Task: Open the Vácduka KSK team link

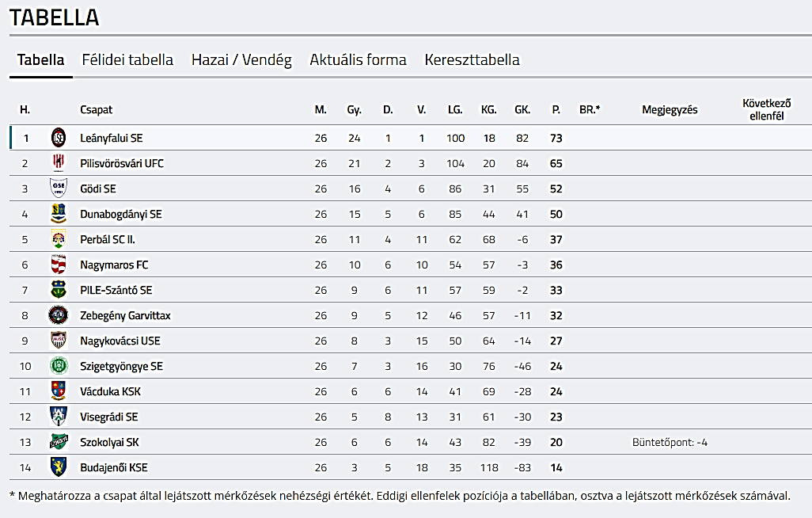Action: click(110, 391)
